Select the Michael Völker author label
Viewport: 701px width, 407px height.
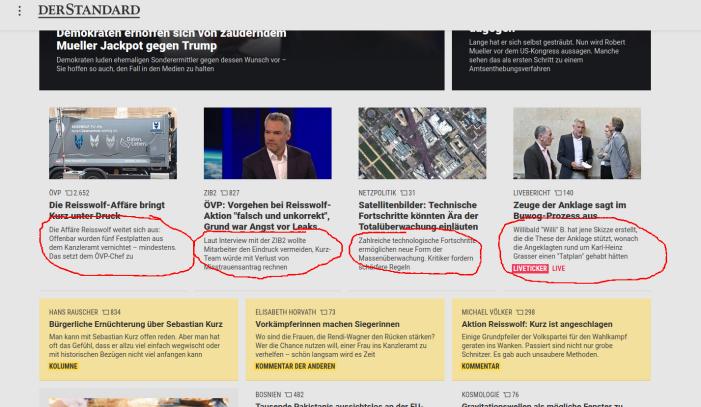(x=487, y=312)
